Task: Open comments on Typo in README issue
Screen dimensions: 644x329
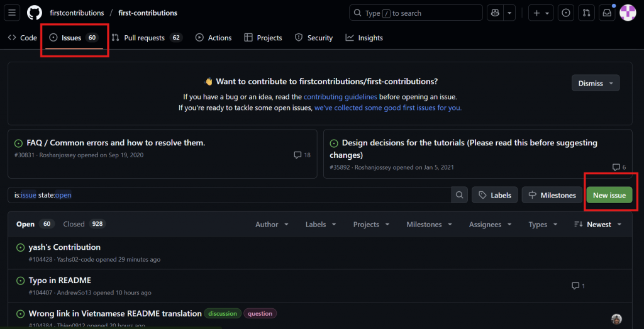Action: tap(578, 286)
